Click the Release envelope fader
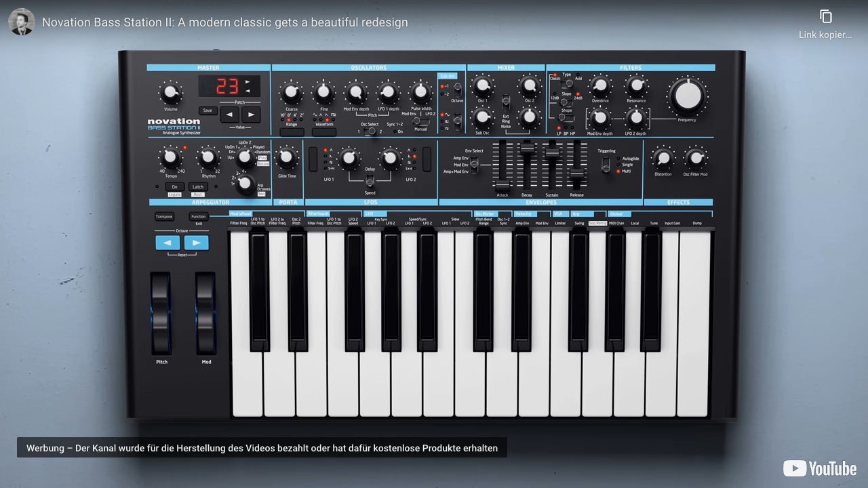This screenshot has width=868, height=488. (576, 174)
